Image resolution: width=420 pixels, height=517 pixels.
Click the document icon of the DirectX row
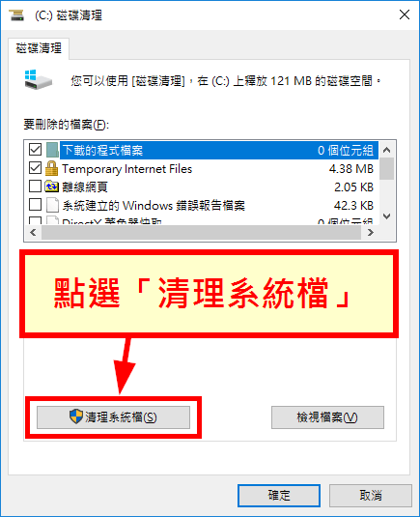tap(52, 220)
